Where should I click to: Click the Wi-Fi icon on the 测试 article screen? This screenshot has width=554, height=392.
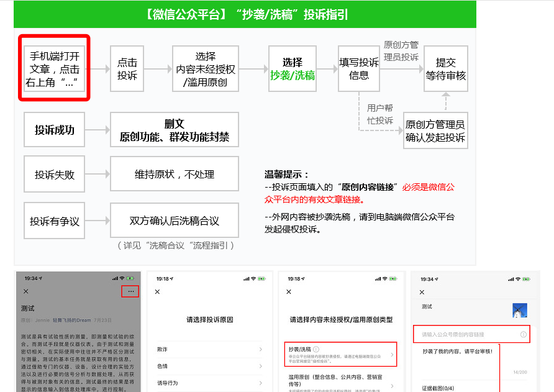coord(122,278)
